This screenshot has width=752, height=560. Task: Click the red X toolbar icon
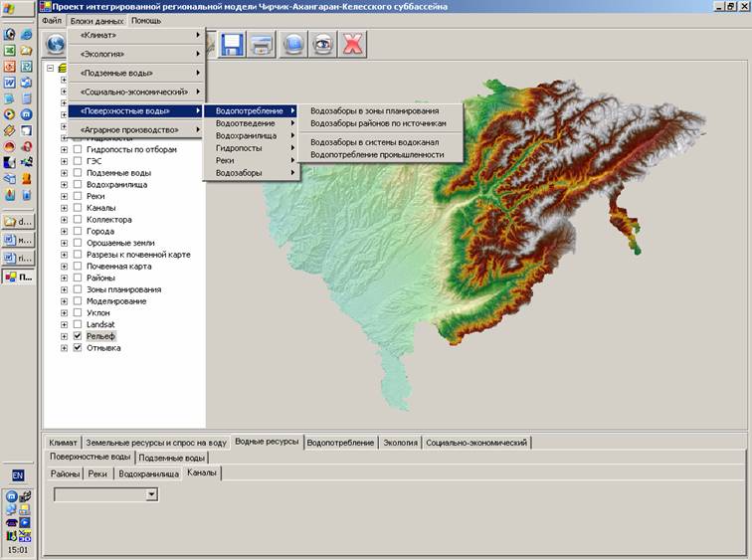(x=352, y=45)
